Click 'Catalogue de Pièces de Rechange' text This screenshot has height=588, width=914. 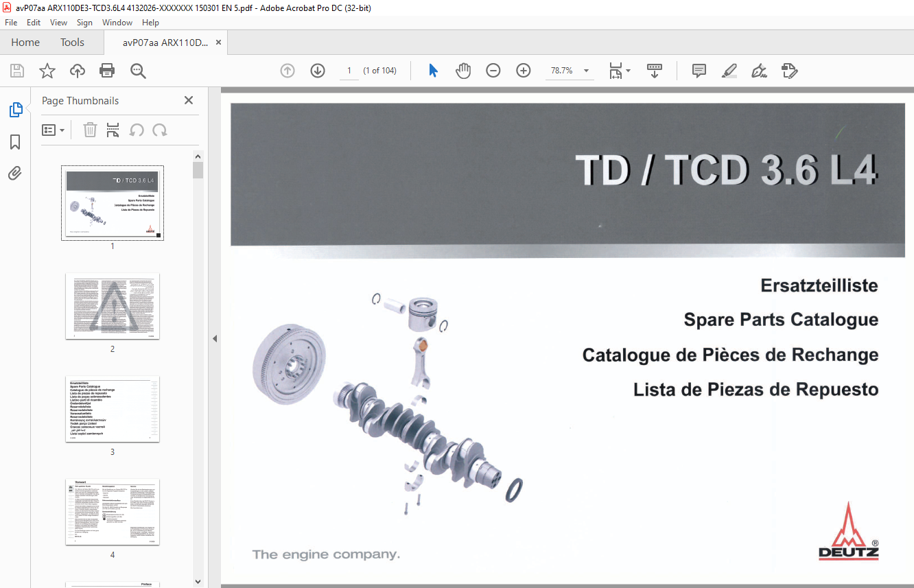click(x=731, y=355)
